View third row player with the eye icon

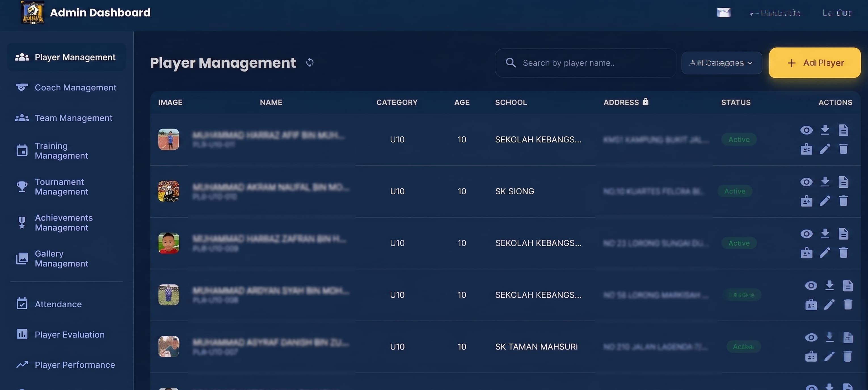tap(806, 234)
